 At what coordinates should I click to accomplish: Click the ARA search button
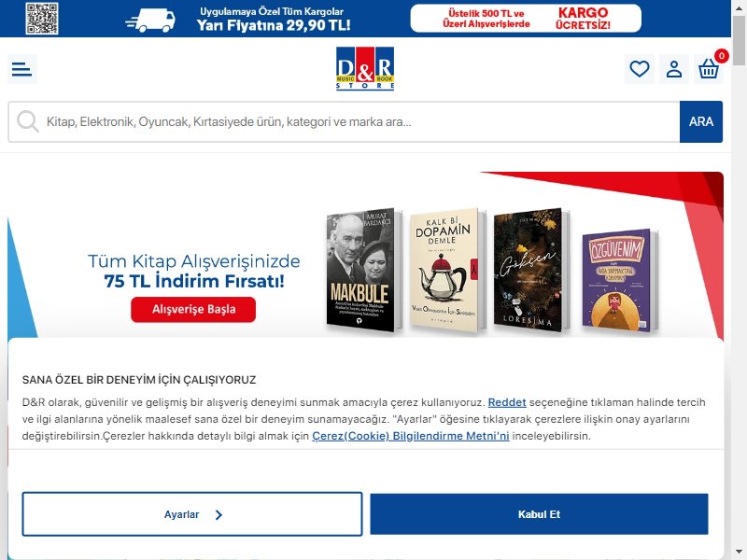(701, 122)
